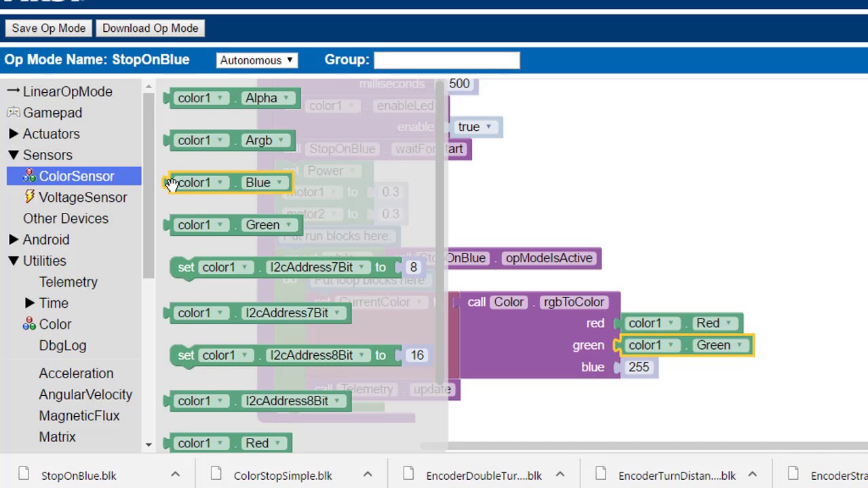Viewport: 868px width, 488px height.
Task: Click the ColorStopSimple.blk file icon
Action: [x=216, y=474]
